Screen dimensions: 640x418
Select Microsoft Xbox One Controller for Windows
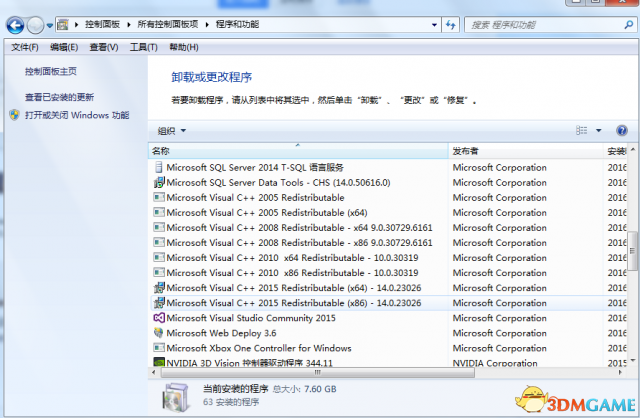259,348
